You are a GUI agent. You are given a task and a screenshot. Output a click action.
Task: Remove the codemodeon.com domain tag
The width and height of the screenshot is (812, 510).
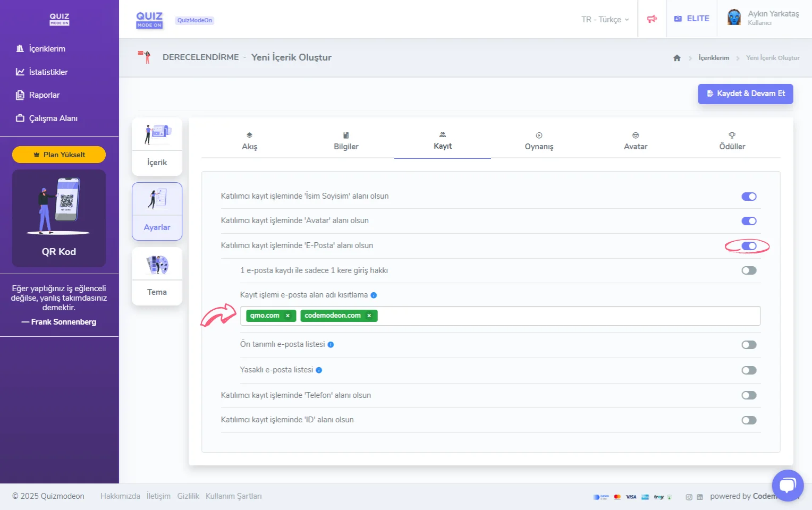[369, 316]
